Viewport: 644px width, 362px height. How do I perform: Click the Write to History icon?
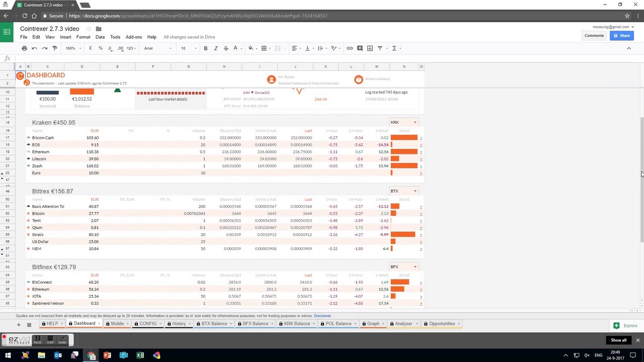(x=358, y=79)
